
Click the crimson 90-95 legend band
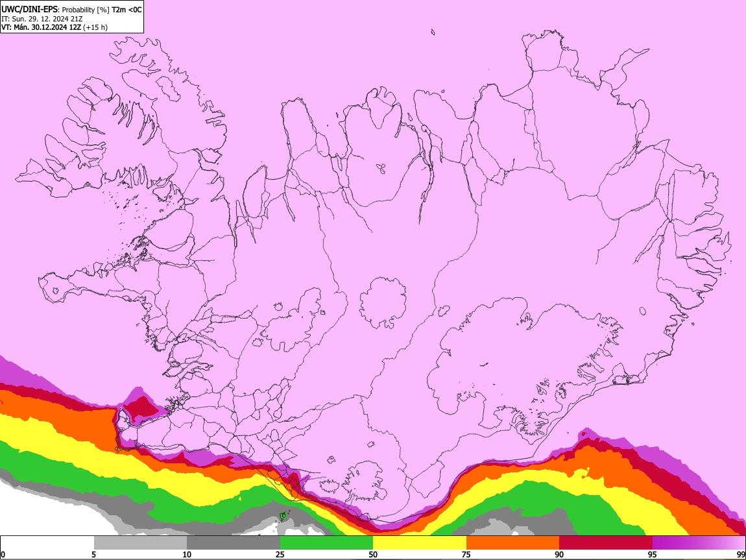606,543
